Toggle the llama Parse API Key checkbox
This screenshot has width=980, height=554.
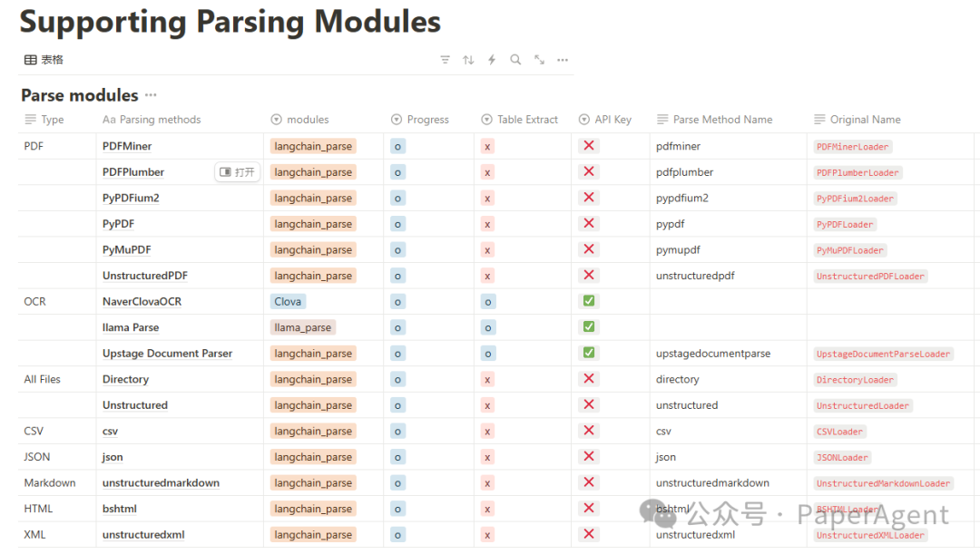pos(589,326)
